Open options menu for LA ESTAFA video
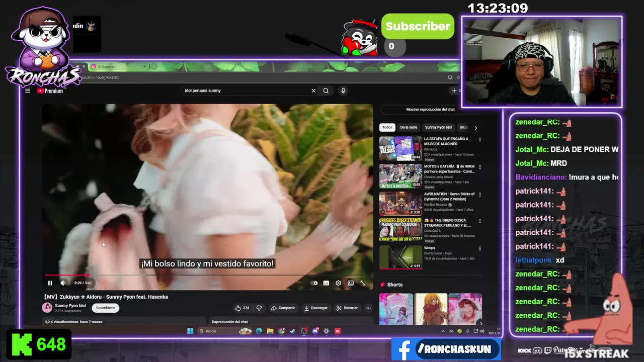Screen dimensions: 644x362 (x=479, y=140)
